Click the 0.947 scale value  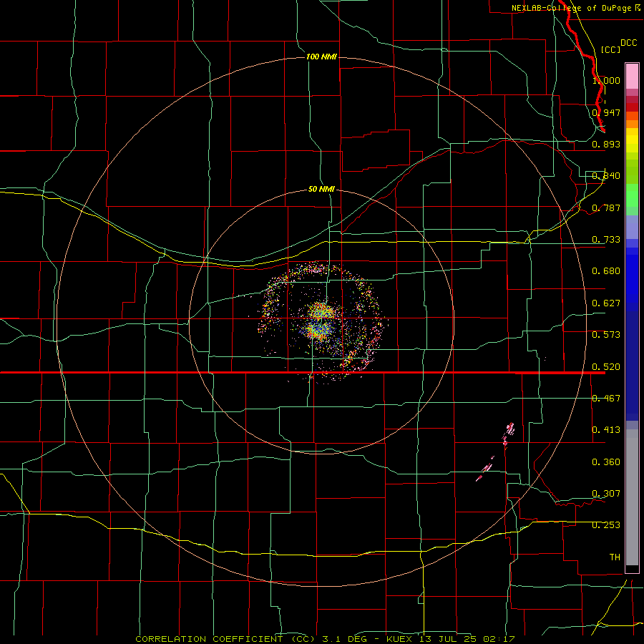point(606,112)
